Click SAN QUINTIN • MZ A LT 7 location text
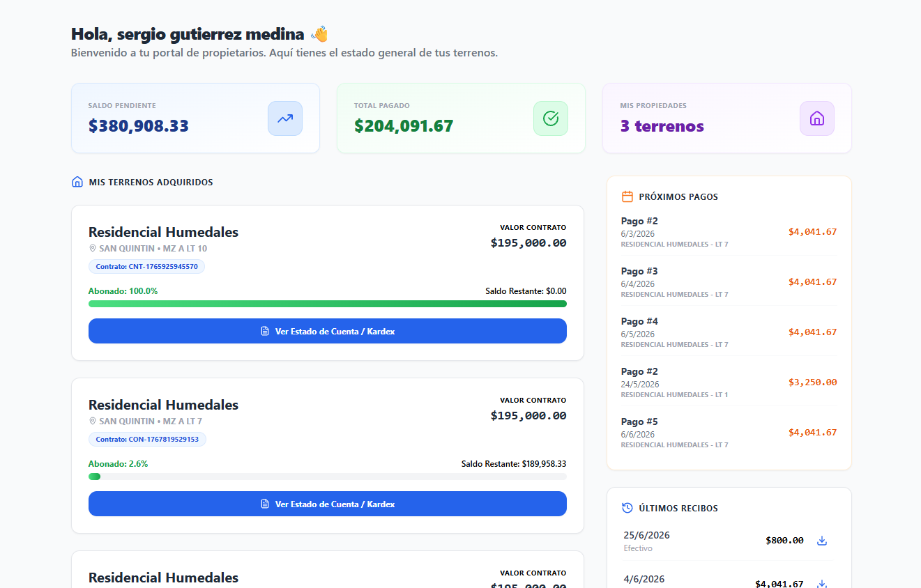Image resolution: width=921 pixels, height=588 pixels. pos(151,421)
